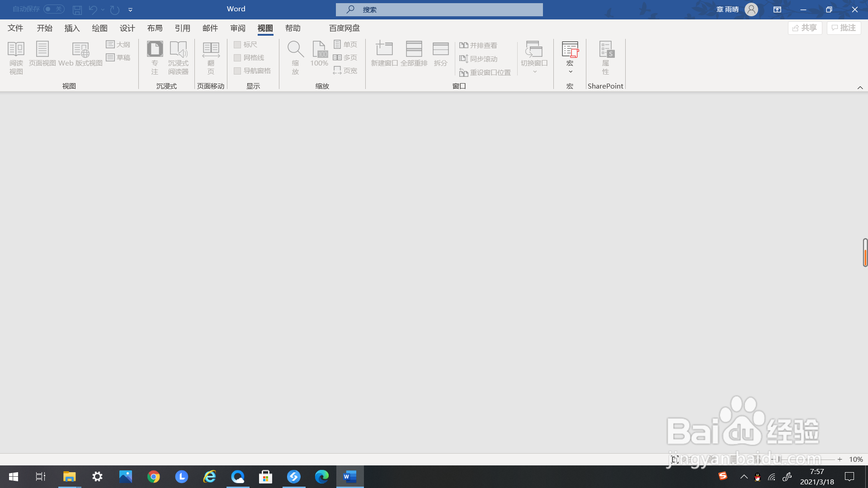Enable the Ruler checkbox
Screen dimensions: 868x488
click(x=237, y=44)
